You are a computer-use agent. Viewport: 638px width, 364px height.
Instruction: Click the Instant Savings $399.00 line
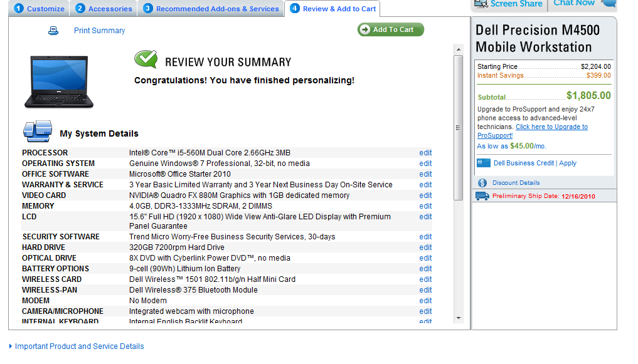[544, 76]
